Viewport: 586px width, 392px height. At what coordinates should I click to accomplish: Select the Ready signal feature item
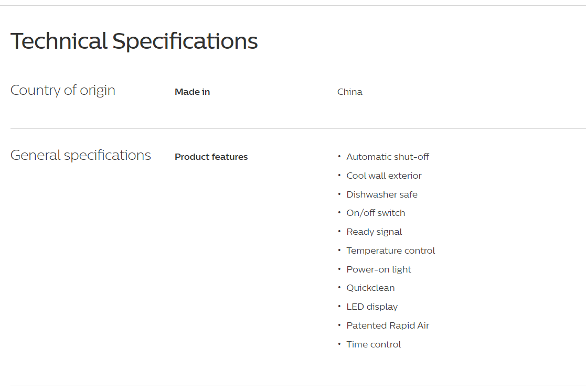pos(374,232)
